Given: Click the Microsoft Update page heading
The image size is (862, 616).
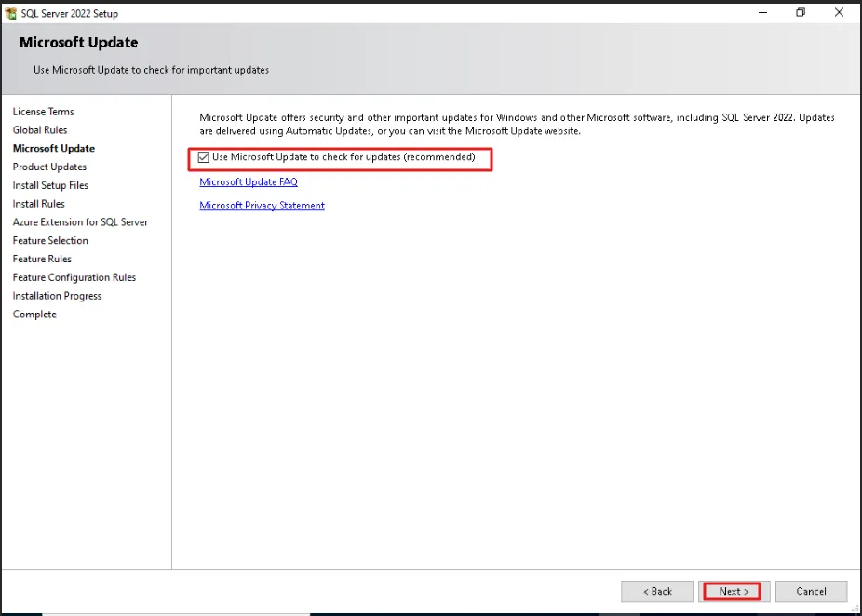Looking at the screenshot, I should coord(78,42).
